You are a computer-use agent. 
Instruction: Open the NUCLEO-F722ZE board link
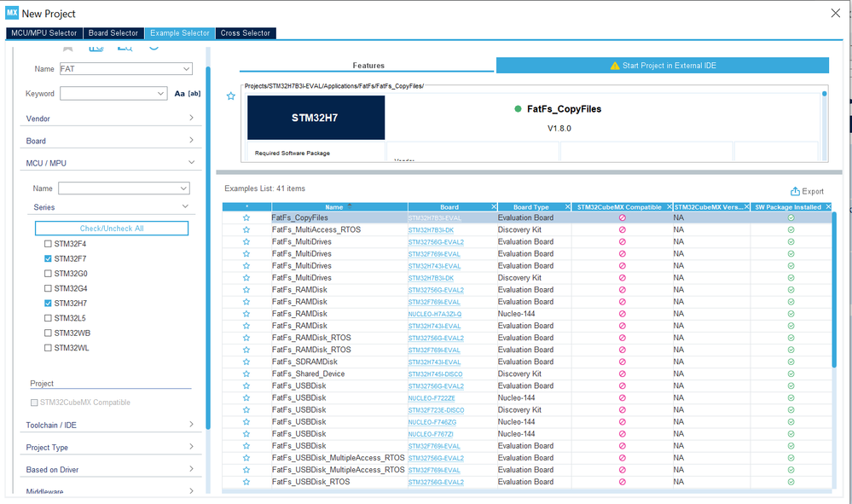click(x=432, y=398)
